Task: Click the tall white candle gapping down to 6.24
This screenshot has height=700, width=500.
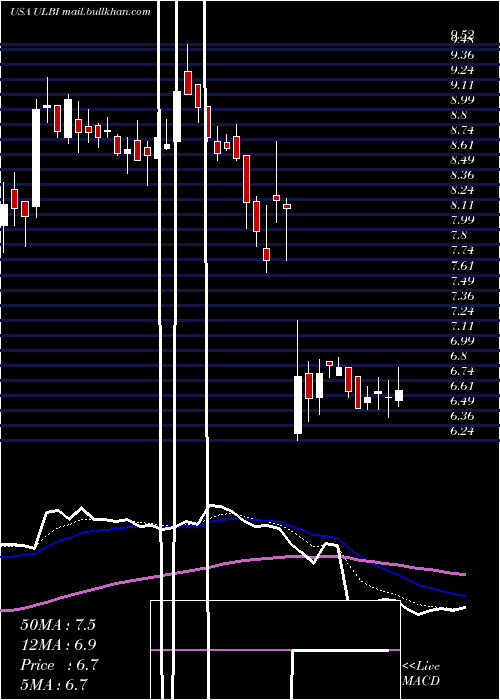Action: tap(298, 404)
